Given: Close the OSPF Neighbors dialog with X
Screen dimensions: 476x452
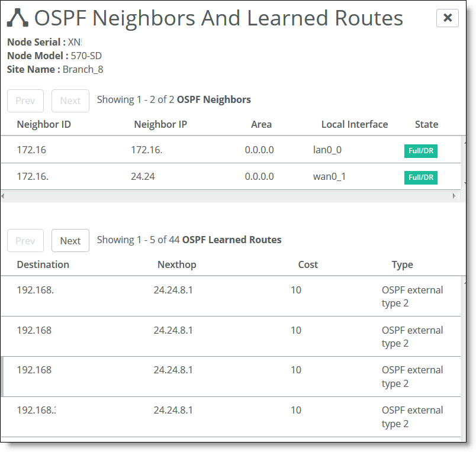Looking at the screenshot, I should pos(447,18).
